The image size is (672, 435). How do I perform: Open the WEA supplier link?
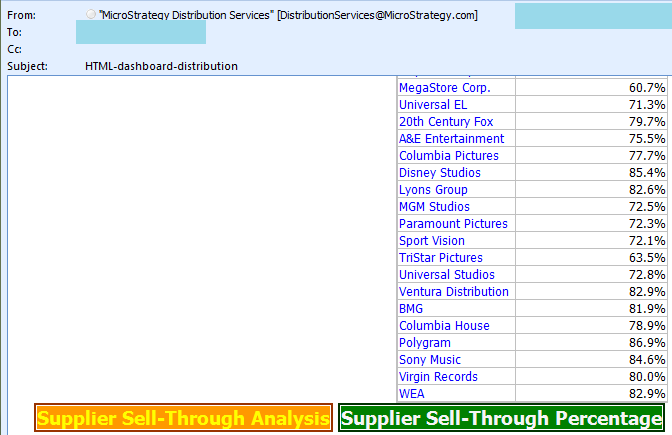pos(411,394)
